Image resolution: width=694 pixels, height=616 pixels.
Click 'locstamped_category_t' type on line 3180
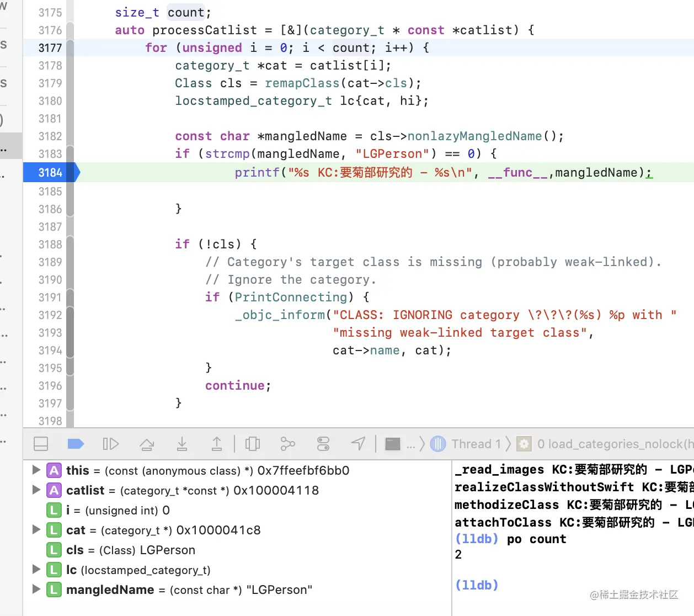pyautogui.click(x=254, y=101)
